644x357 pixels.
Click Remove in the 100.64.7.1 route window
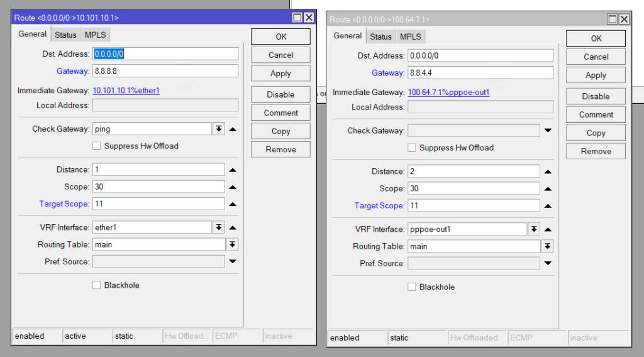[596, 151]
